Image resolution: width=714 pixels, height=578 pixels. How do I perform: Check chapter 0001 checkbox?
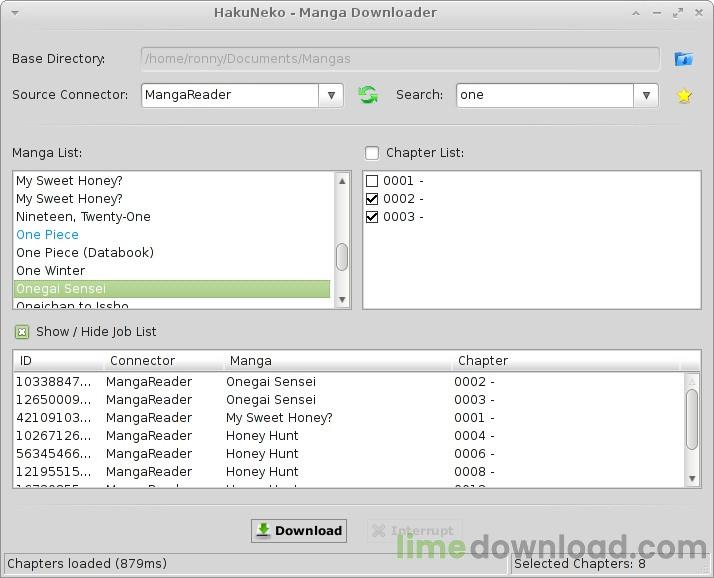(x=372, y=181)
